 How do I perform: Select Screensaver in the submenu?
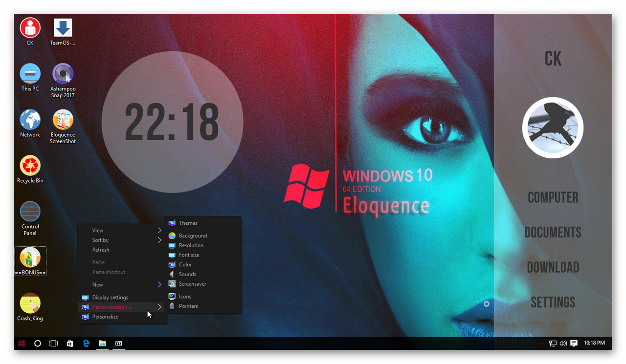coord(203,284)
